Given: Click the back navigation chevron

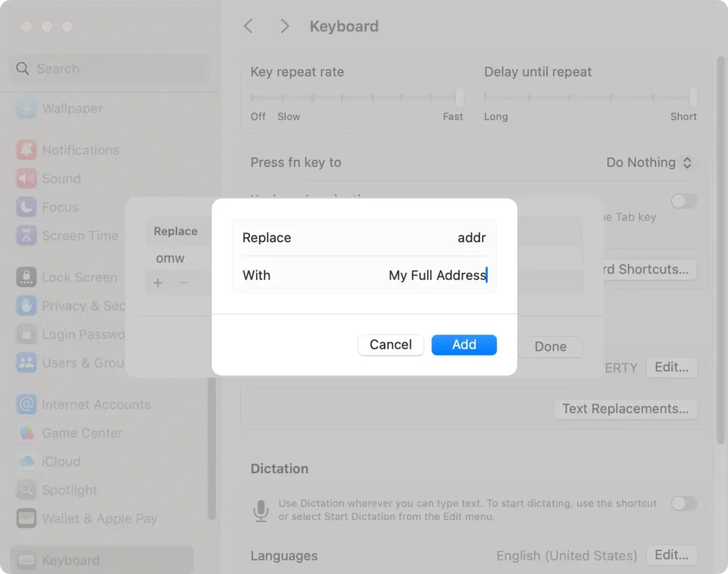Looking at the screenshot, I should 247,26.
